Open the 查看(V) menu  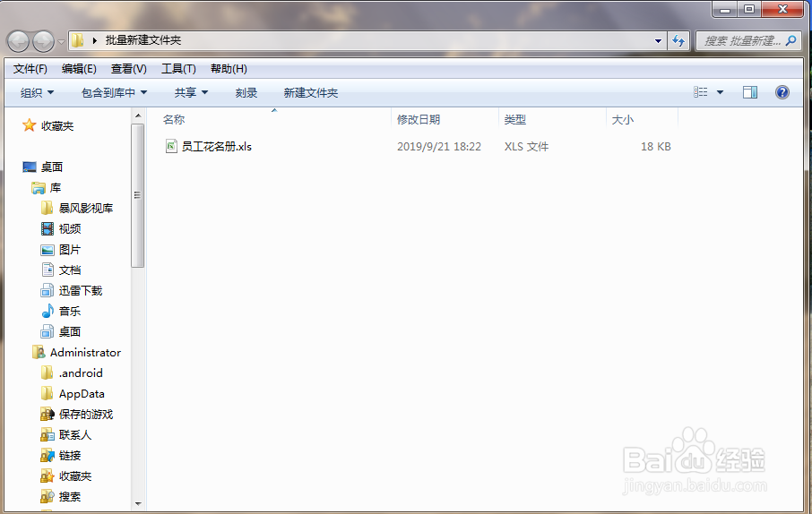pyautogui.click(x=128, y=69)
